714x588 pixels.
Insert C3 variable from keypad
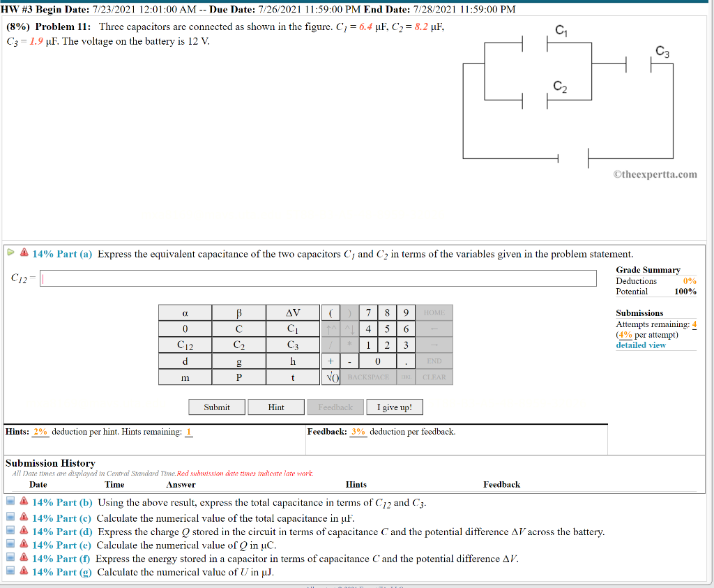coord(293,345)
